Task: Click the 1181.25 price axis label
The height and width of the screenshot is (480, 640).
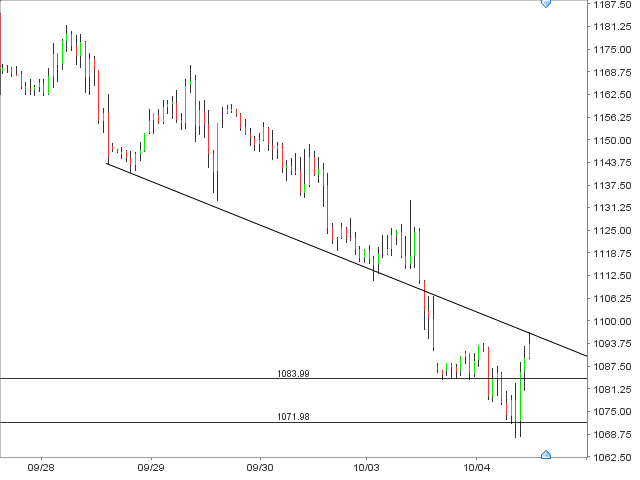Action: coord(612,27)
